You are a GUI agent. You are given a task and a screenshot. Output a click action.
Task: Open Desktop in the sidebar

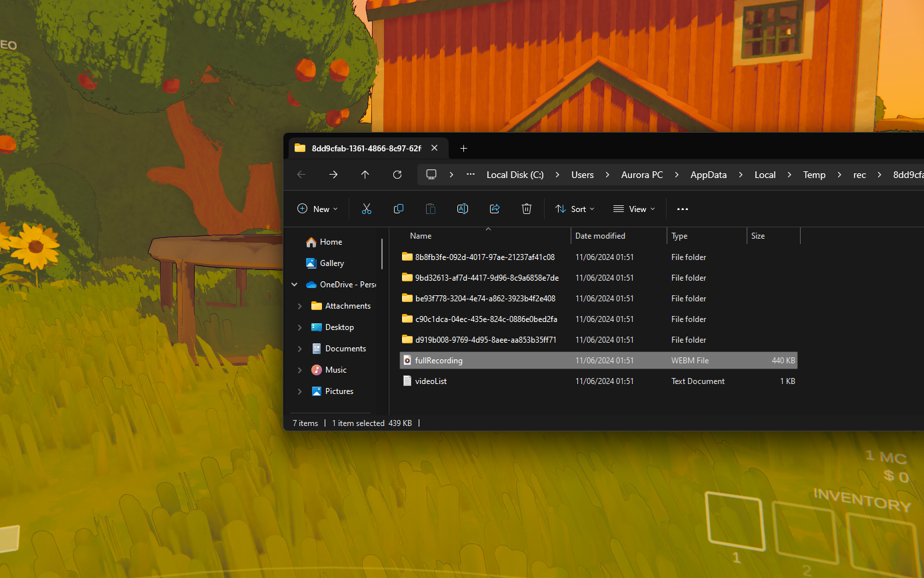(333, 327)
